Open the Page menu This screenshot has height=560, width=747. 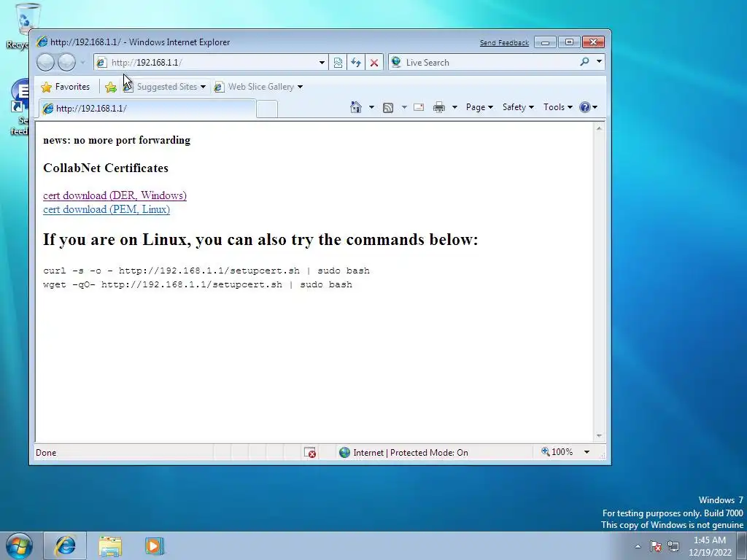(x=479, y=107)
